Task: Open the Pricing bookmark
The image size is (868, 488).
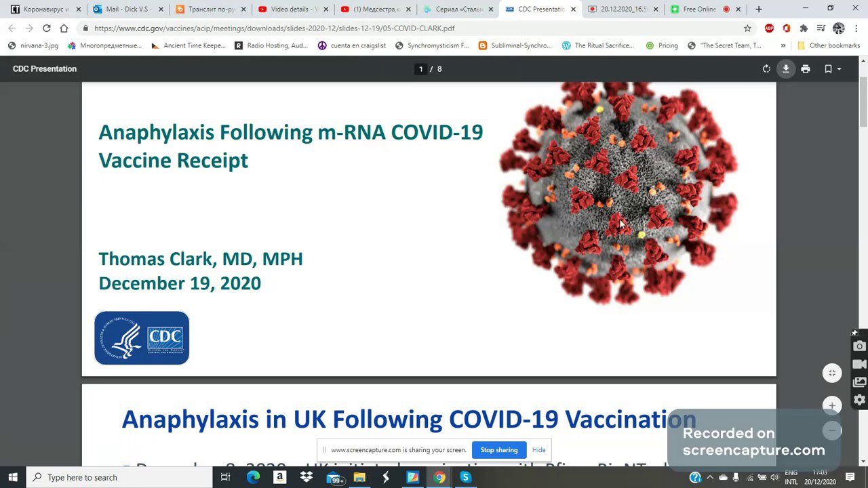Action: click(x=661, y=45)
